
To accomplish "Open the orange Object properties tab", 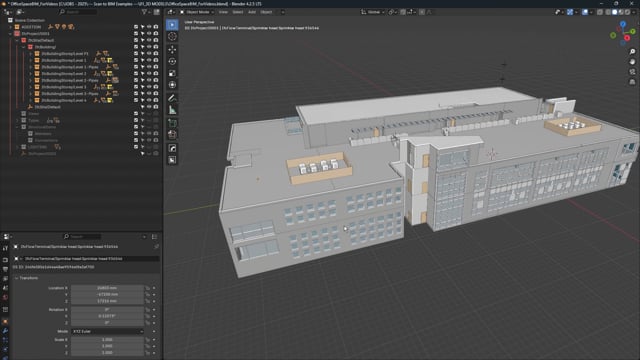I will click(x=5, y=322).
